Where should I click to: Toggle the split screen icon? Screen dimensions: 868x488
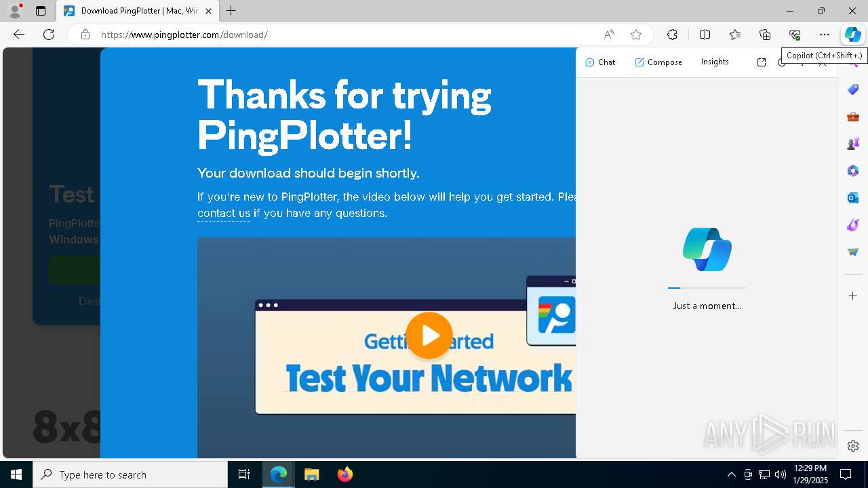tap(705, 35)
